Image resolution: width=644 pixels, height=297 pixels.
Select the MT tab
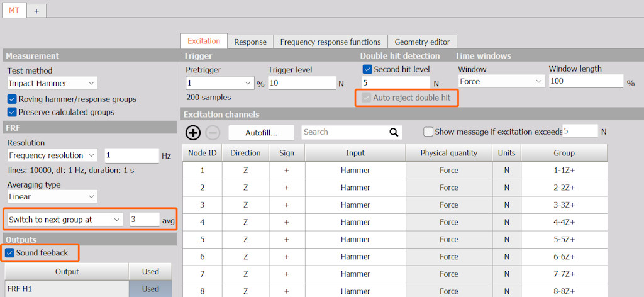click(x=14, y=11)
